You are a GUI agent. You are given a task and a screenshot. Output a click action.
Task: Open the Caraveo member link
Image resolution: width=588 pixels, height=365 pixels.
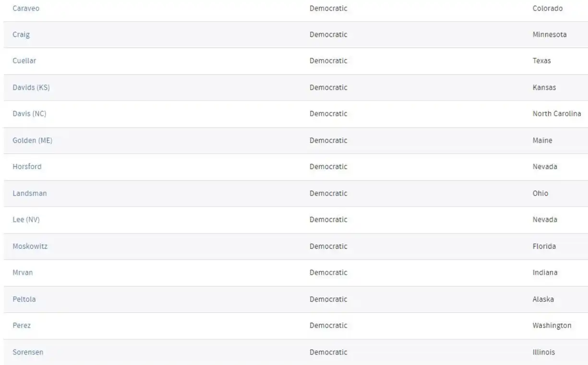(x=26, y=8)
